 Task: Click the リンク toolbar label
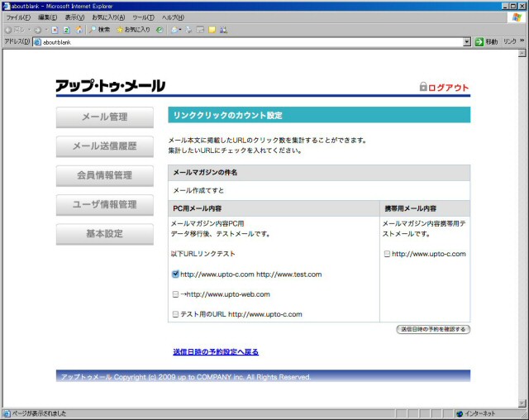coord(510,41)
